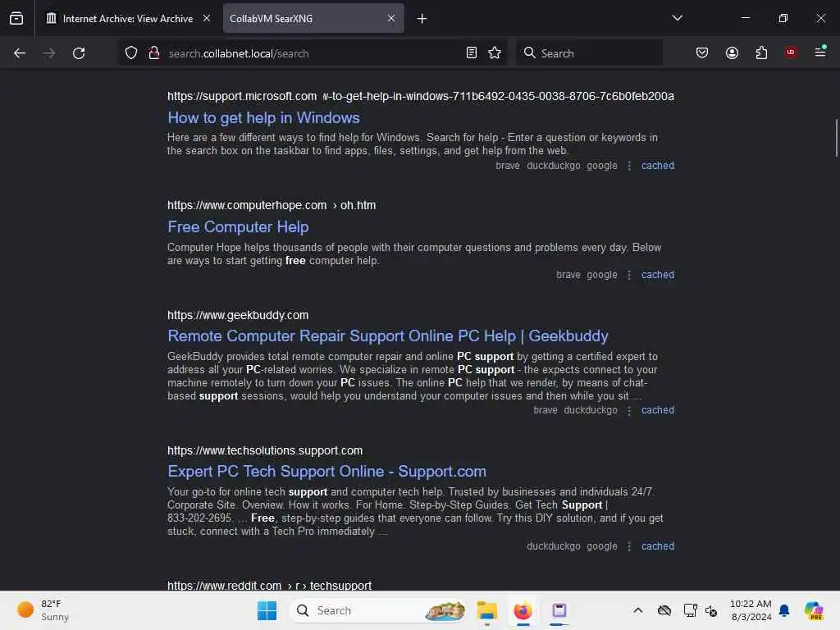This screenshot has width=840, height=630.
Task: Open extensions puzzle icon
Action: [762, 53]
